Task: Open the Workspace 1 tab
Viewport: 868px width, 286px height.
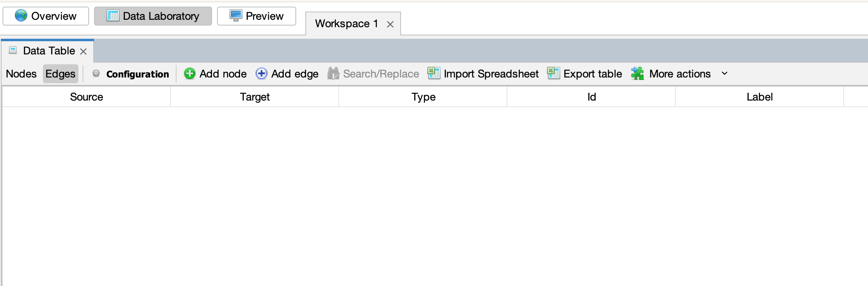Action: point(346,24)
